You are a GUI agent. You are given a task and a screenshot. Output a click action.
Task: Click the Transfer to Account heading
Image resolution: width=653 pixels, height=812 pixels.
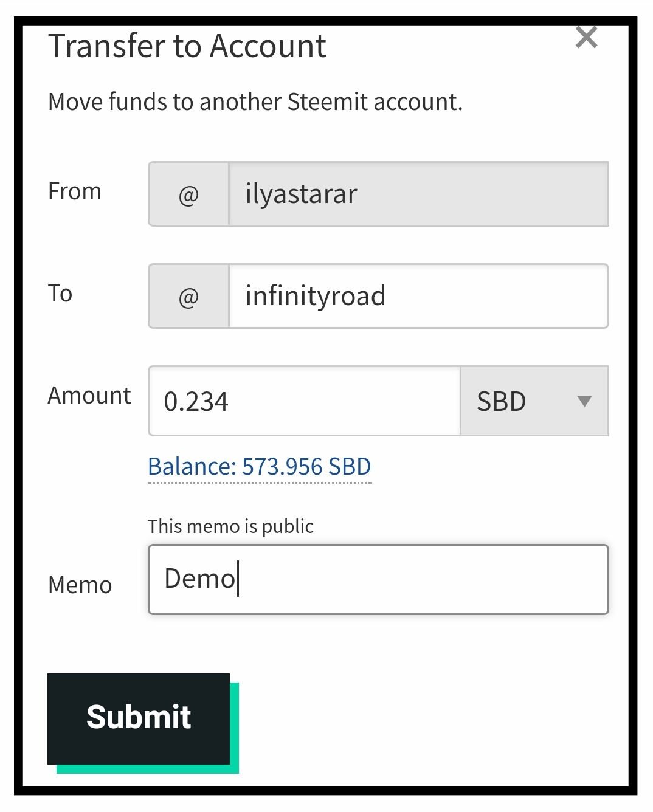click(x=187, y=46)
